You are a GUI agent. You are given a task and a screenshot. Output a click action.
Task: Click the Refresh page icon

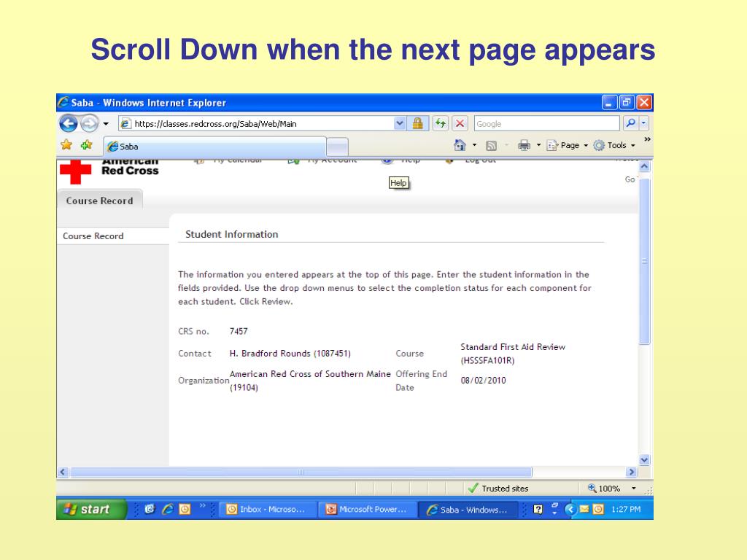[x=441, y=124]
